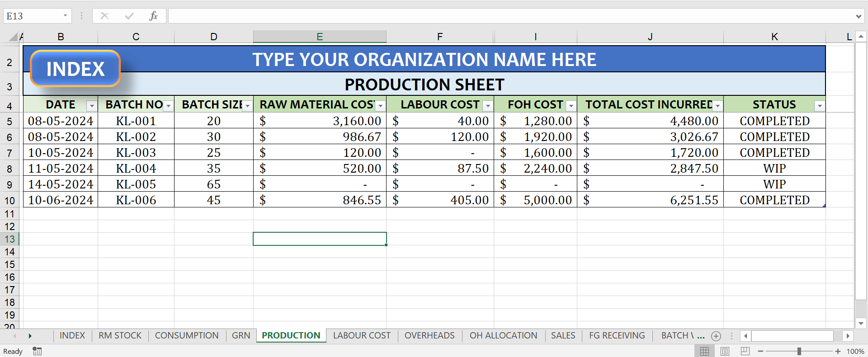Click next sheet tab navigation arrow

click(x=30, y=336)
